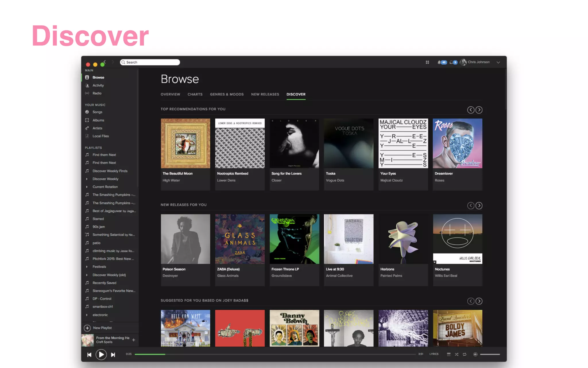Go forward with the navigation arrow

tap(113, 62)
